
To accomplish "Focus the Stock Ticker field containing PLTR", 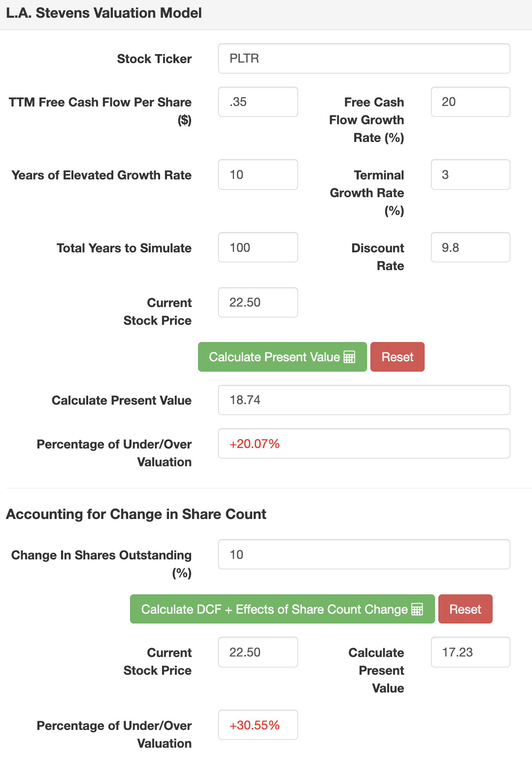I will (364, 59).
